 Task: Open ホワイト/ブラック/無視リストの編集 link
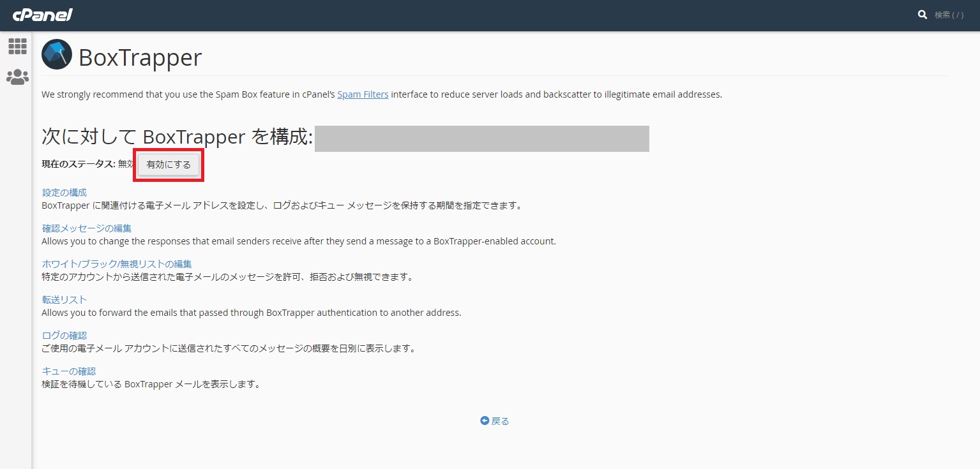(117, 264)
